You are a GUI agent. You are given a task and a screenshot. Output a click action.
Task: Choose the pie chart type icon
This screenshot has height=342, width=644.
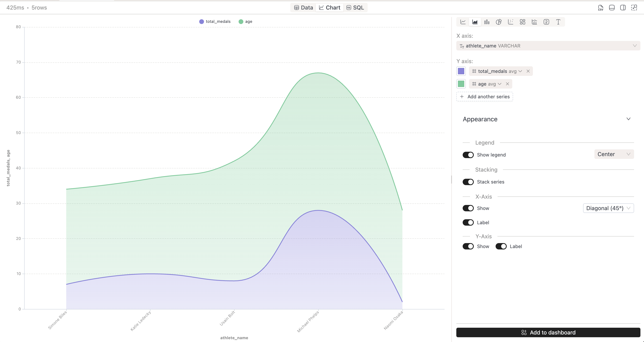point(499,22)
